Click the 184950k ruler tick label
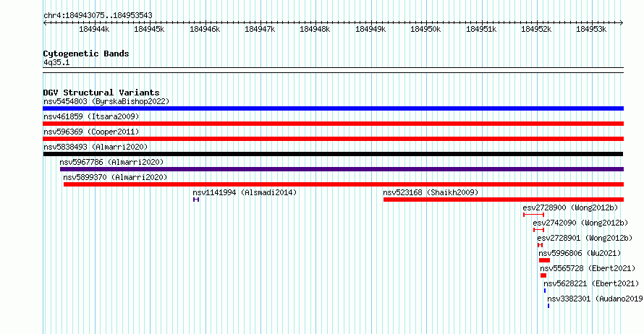This screenshot has width=644, height=334. [x=425, y=29]
